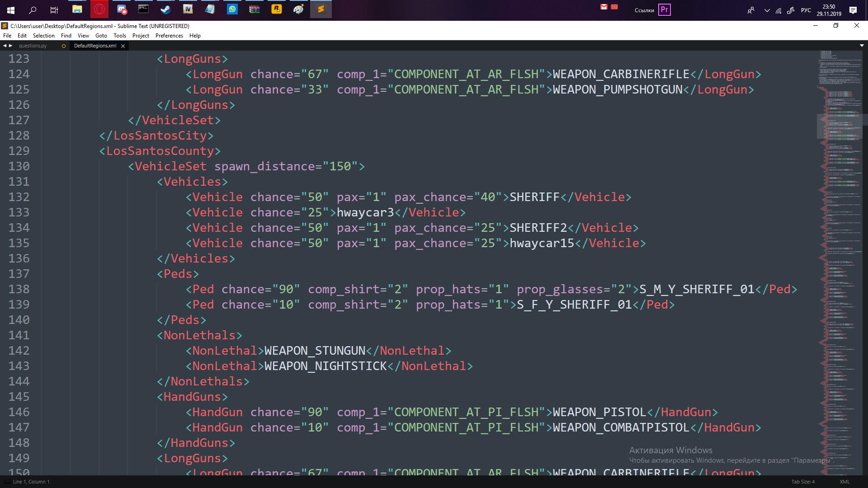Open the Goto menu
The height and width of the screenshot is (488, 868).
[101, 36]
